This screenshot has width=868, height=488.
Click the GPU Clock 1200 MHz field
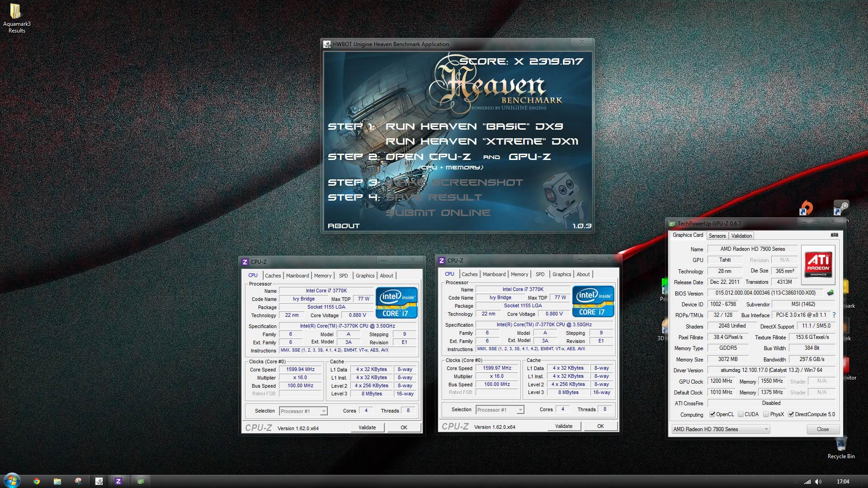point(721,381)
